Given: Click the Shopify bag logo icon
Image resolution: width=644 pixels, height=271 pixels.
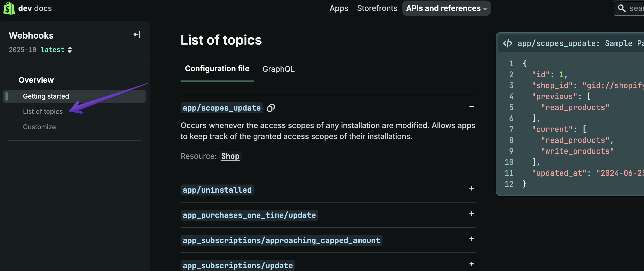Looking at the screenshot, I should point(9,8).
